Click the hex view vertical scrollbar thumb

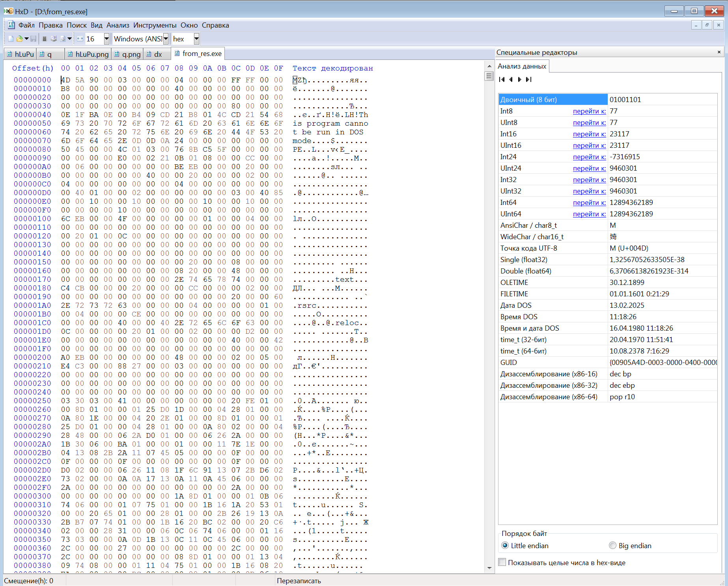coord(489,76)
